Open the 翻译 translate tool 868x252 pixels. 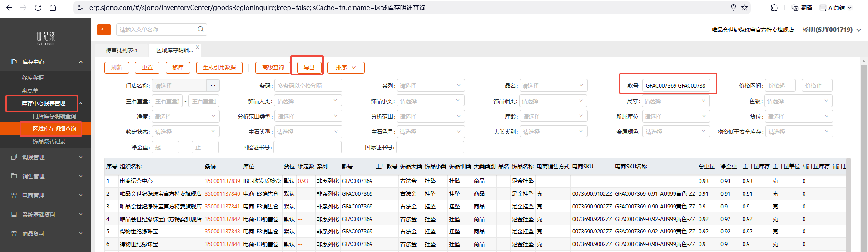click(802, 8)
